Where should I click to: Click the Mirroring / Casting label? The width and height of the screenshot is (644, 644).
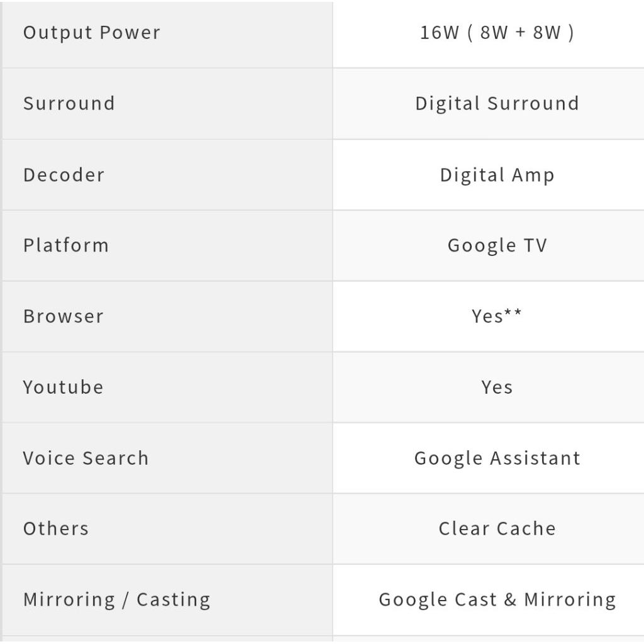(x=117, y=599)
